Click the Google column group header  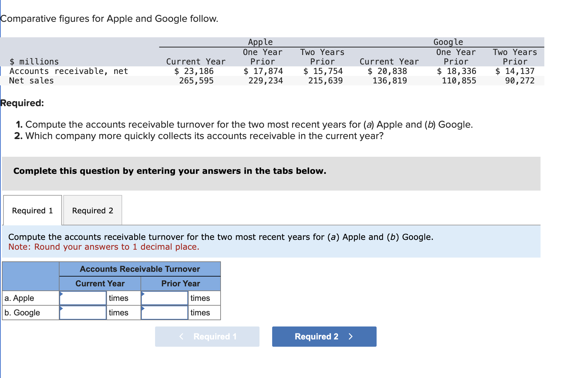point(448,42)
